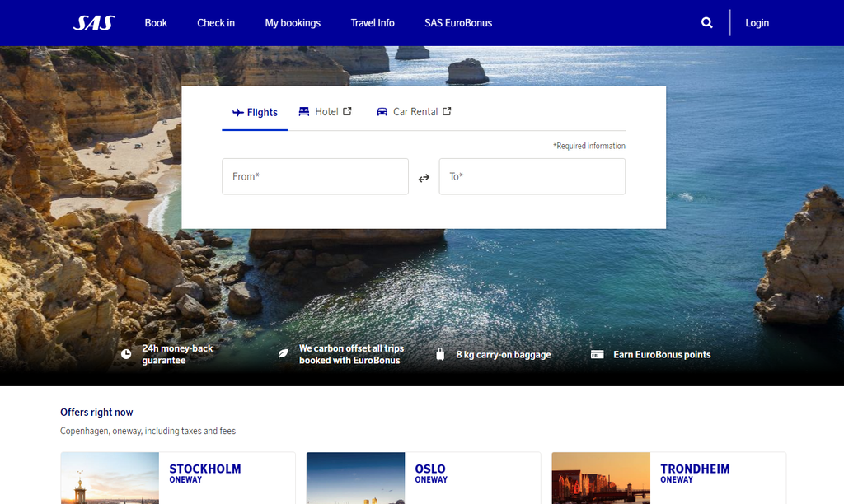844x504 pixels.
Task: Go to My bookings
Action: coord(293,23)
